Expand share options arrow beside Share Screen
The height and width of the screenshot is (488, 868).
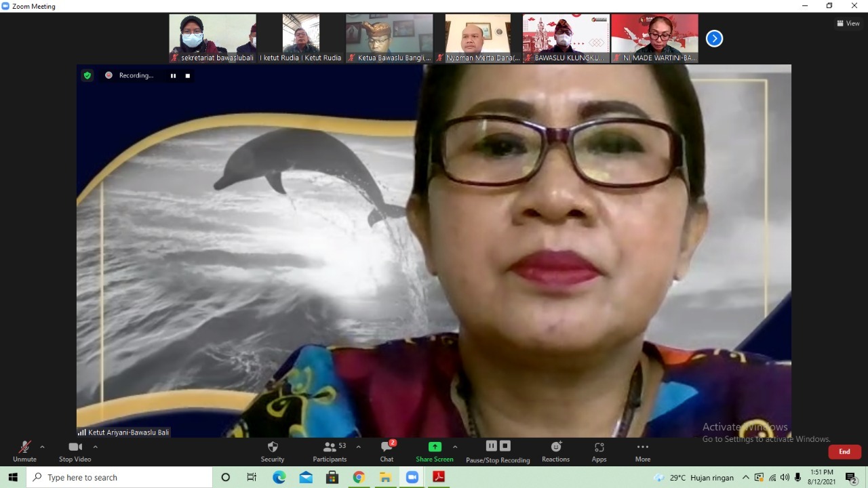click(455, 447)
